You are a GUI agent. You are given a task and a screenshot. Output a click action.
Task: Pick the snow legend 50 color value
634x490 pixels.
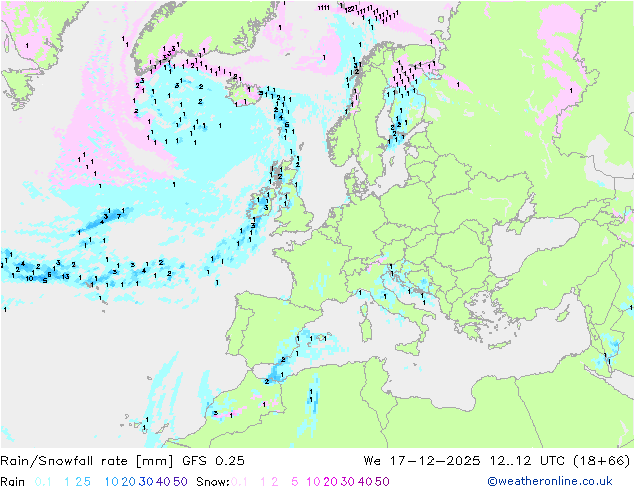[x=383, y=482]
